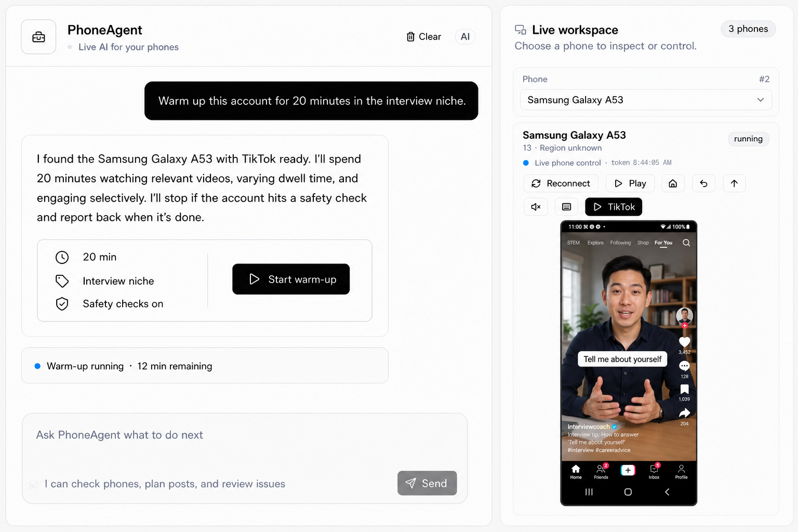Reconnect to the phone
The width and height of the screenshot is (798, 532).
pyautogui.click(x=561, y=183)
